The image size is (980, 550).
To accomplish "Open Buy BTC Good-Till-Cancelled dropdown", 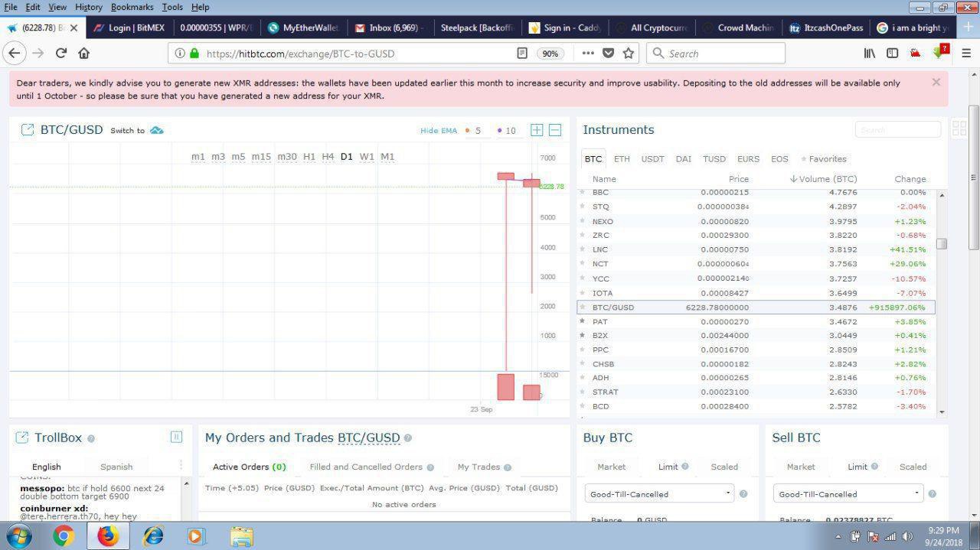I will tap(659, 493).
